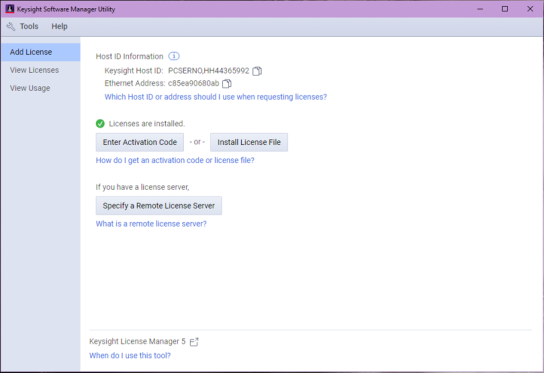
Task: Click Install License File button
Action: click(x=249, y=142)
